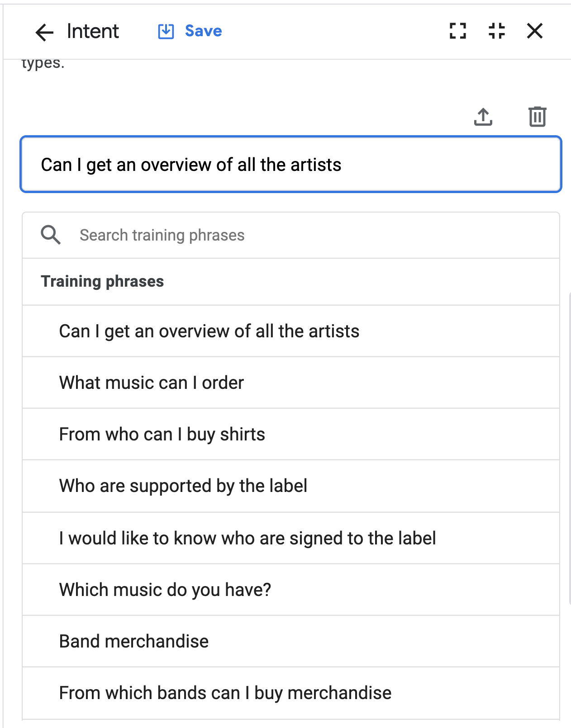Click the upload training phrases icon
The width and height of the screenshot is (571, 728).
(483, 117)
